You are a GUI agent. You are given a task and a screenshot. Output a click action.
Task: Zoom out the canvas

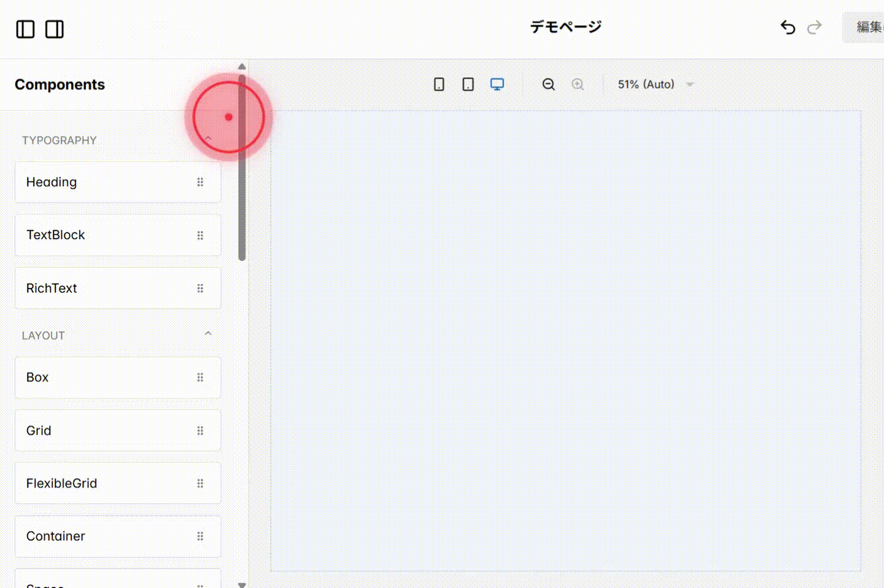(548, 84)
